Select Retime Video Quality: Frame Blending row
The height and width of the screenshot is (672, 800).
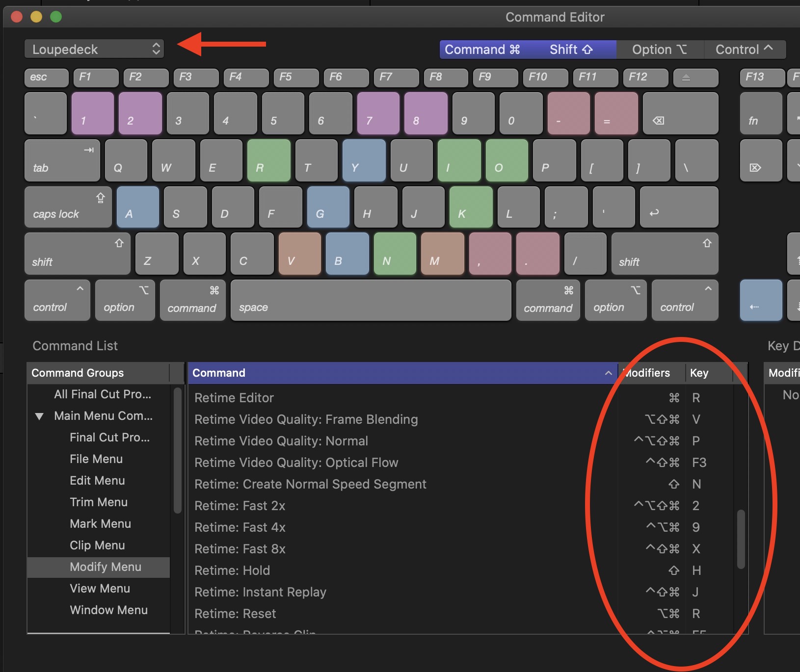[x=461, y=419]
